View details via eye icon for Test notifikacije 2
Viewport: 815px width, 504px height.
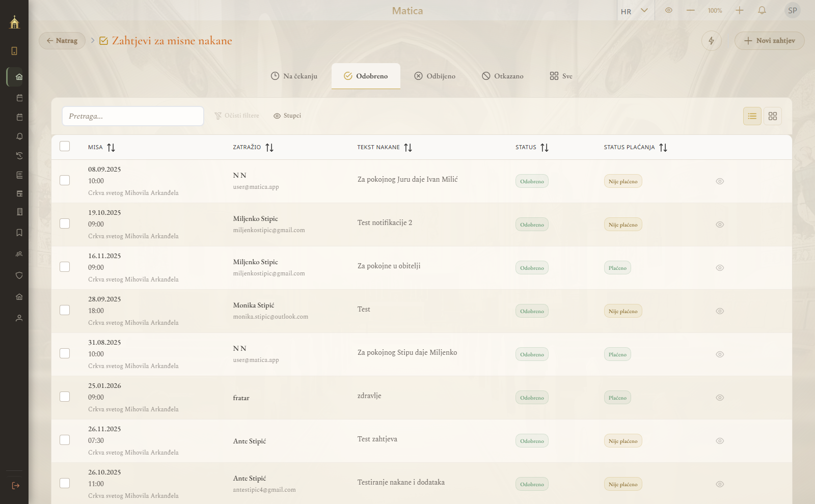pyautogui.click(x=720, y=225)
